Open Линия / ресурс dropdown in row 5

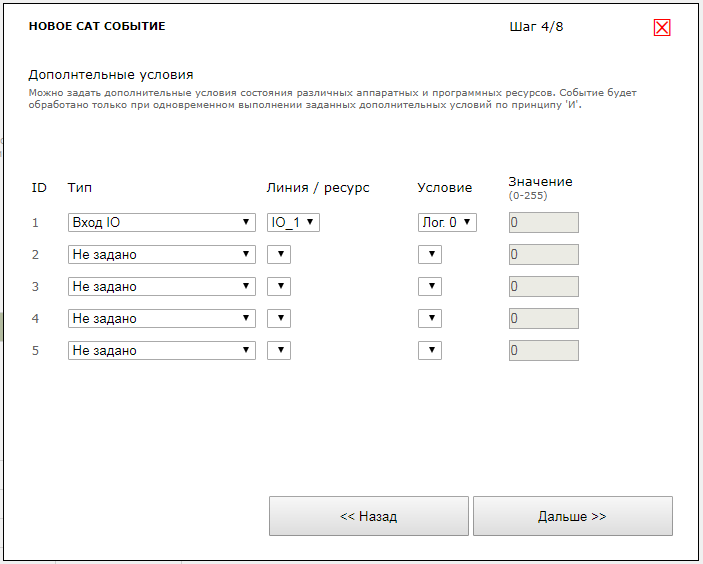279,351
